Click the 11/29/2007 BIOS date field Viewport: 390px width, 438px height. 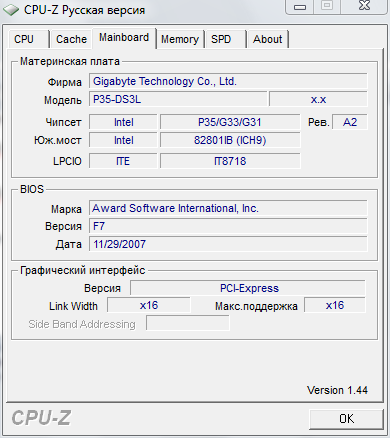[x=228, y=244]
